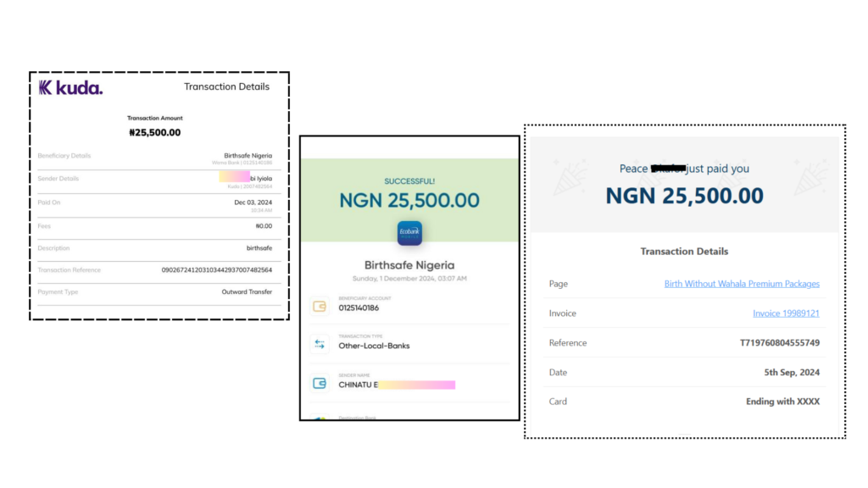Click the sender name wallet icon
This screenshot has width=868, height=488.
(x=320, y=383)
